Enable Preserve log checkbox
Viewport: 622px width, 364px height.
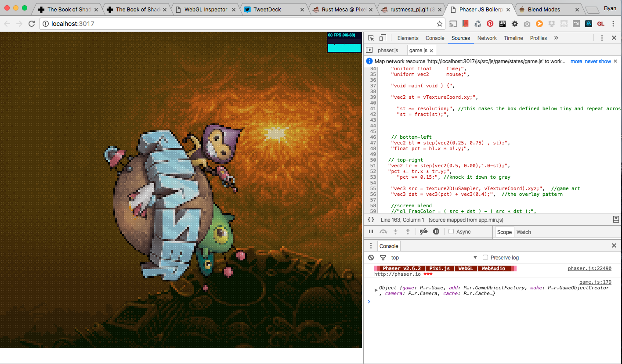[x=485, y=257]
